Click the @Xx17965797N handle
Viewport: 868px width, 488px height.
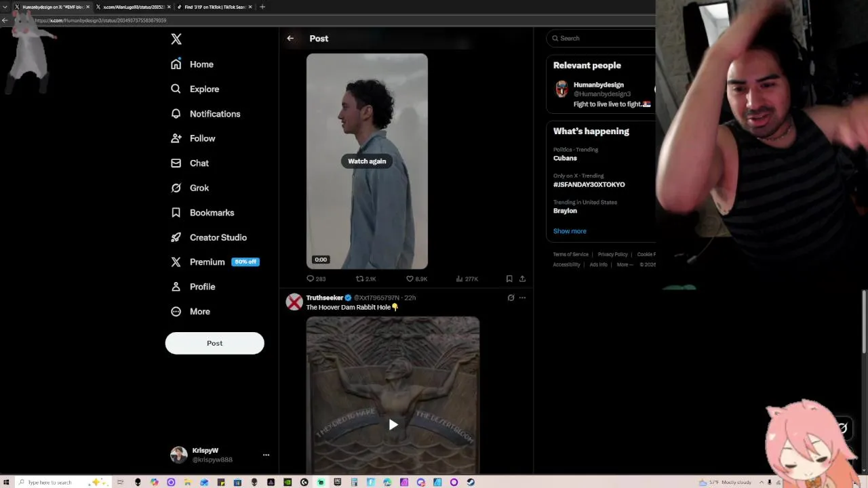tap(376, 298)
